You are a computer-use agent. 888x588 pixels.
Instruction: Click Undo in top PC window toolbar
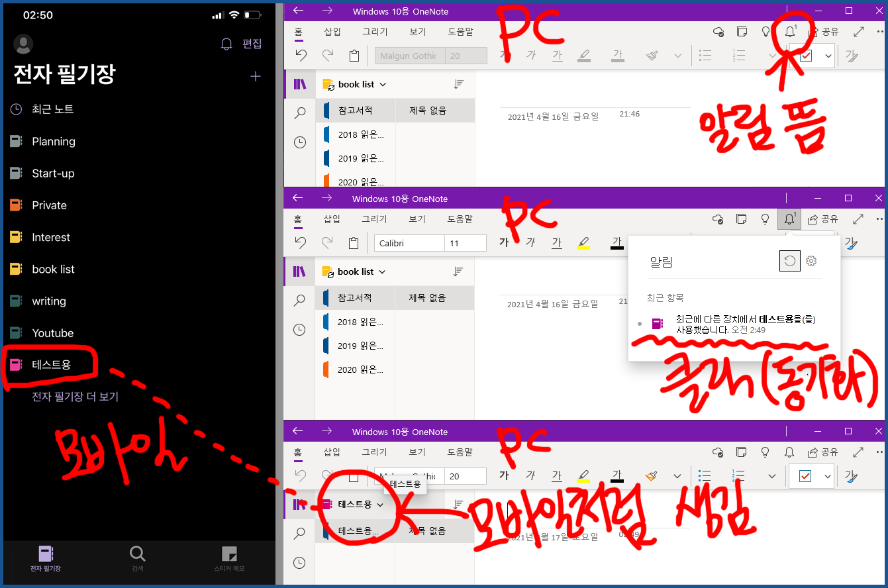coord(301,56)
